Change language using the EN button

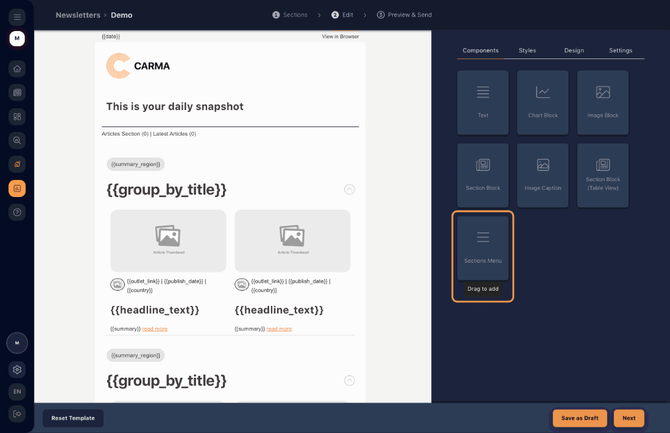(x=17, y=392)
